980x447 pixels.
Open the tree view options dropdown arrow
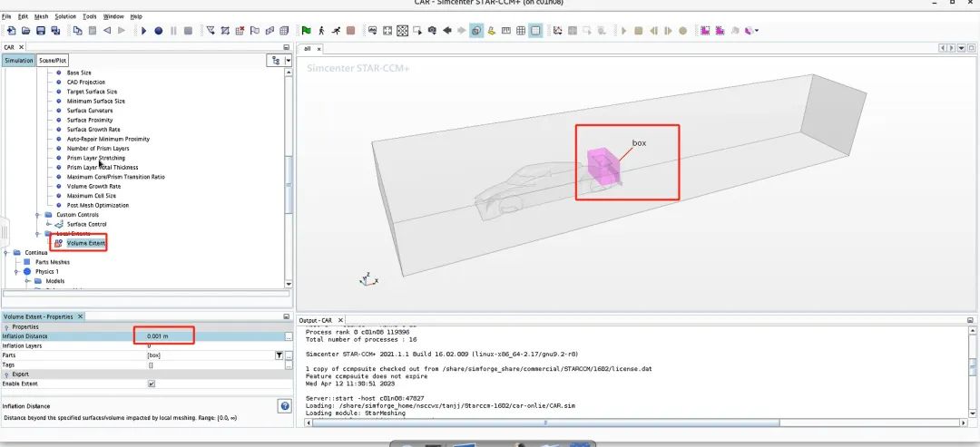tap(289, 61)
